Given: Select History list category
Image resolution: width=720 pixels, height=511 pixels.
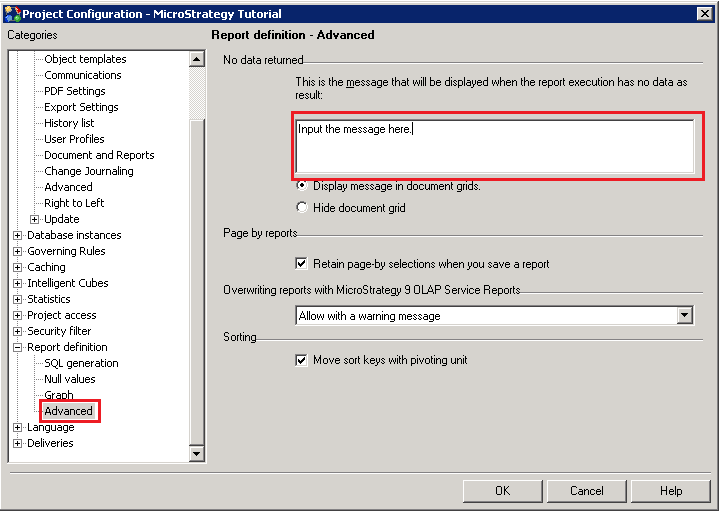Looking at the screenshot, I should tap(69, 123).
